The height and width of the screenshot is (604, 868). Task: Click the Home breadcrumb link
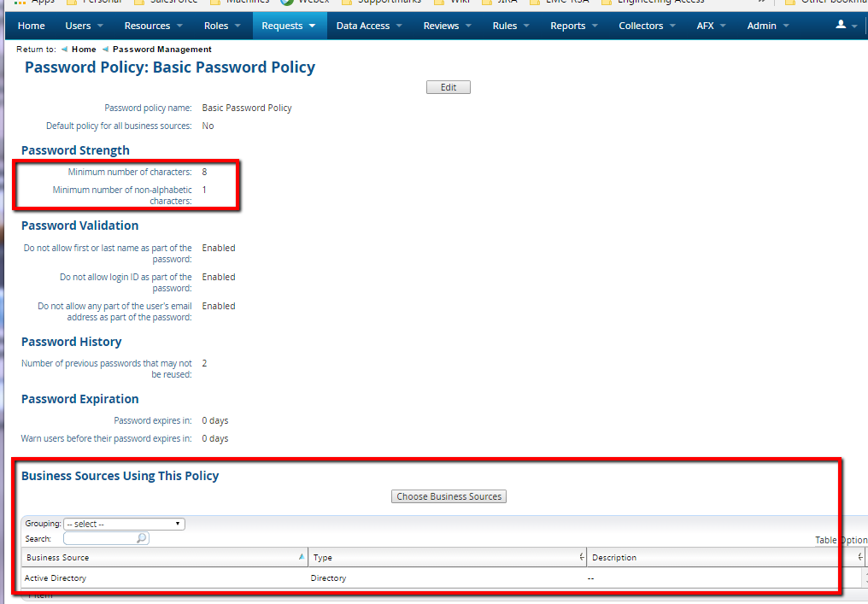point(84,50)
